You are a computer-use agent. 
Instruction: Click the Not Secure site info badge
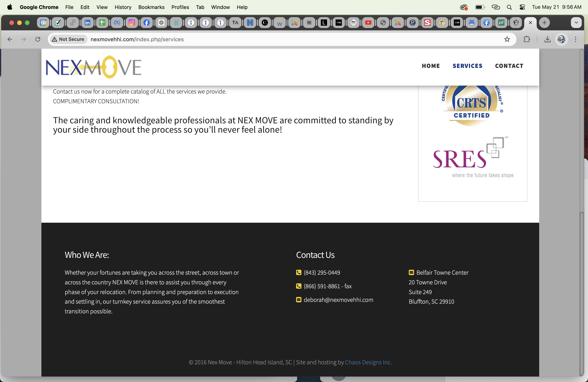(x=68, y=39)
